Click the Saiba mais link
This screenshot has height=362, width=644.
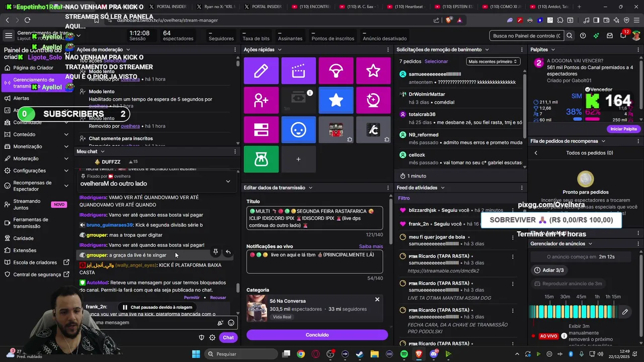point(371,246)
